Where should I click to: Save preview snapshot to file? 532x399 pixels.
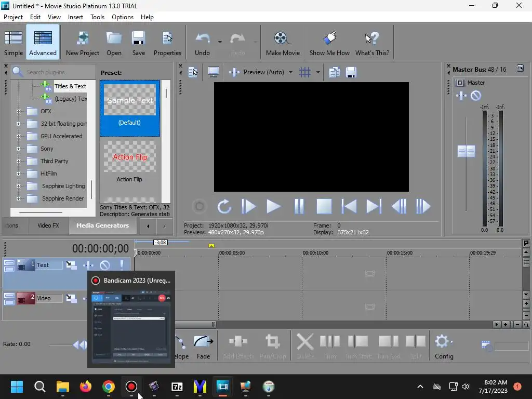pos(351,72)
